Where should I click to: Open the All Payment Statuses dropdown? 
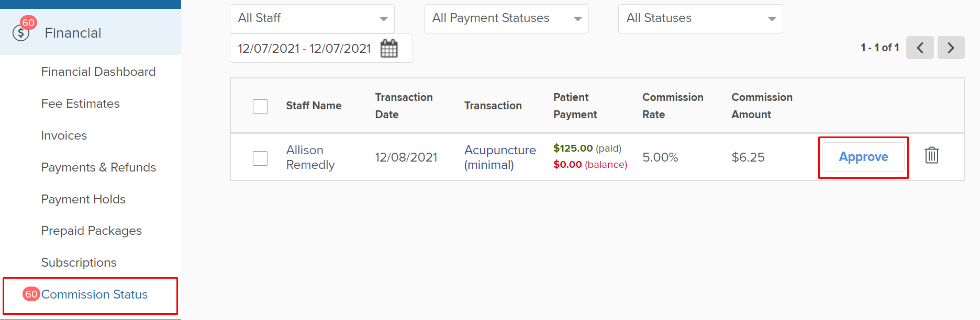pyautogui.click(x=506, y=19)
